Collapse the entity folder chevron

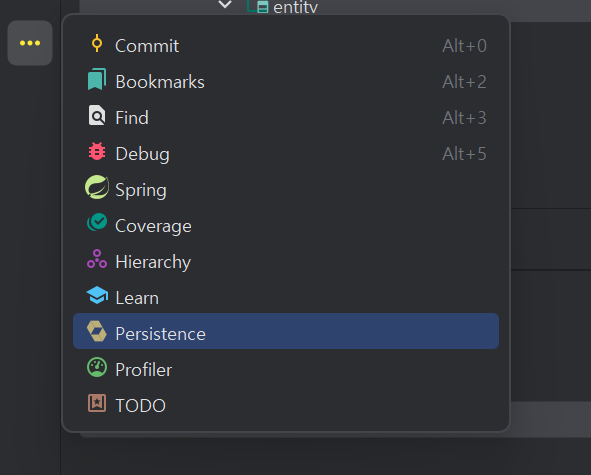(x=225, y=5)
